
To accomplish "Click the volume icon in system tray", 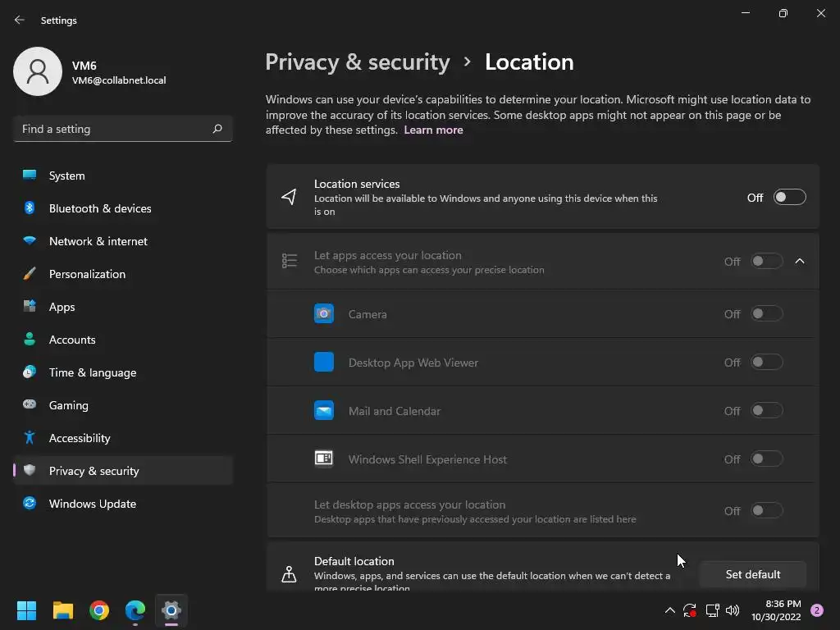I will pos(733,610).
